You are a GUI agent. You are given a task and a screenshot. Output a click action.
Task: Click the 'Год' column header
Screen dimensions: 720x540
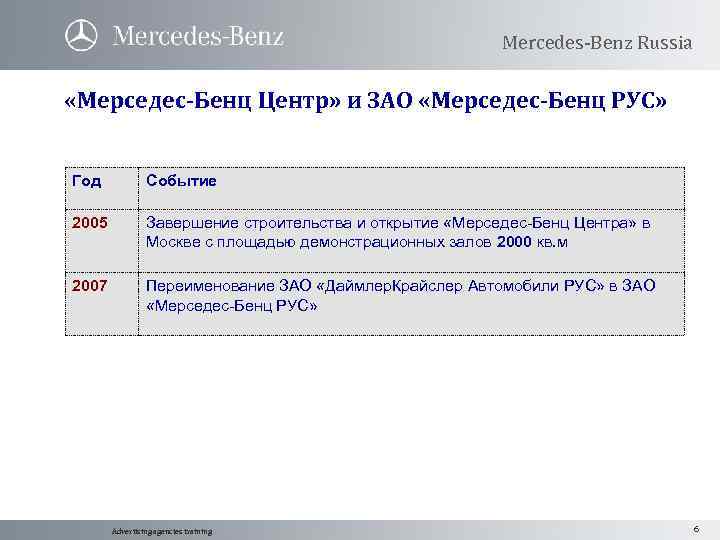coord(86,181)
